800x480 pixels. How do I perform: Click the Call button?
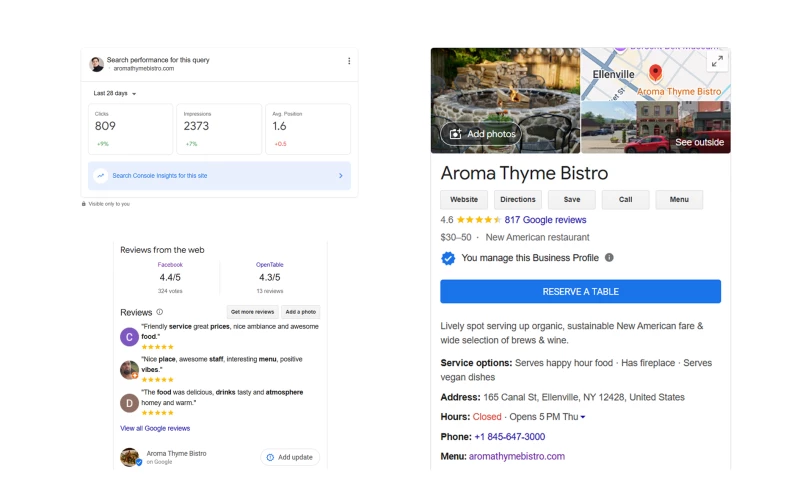(626, 199)
